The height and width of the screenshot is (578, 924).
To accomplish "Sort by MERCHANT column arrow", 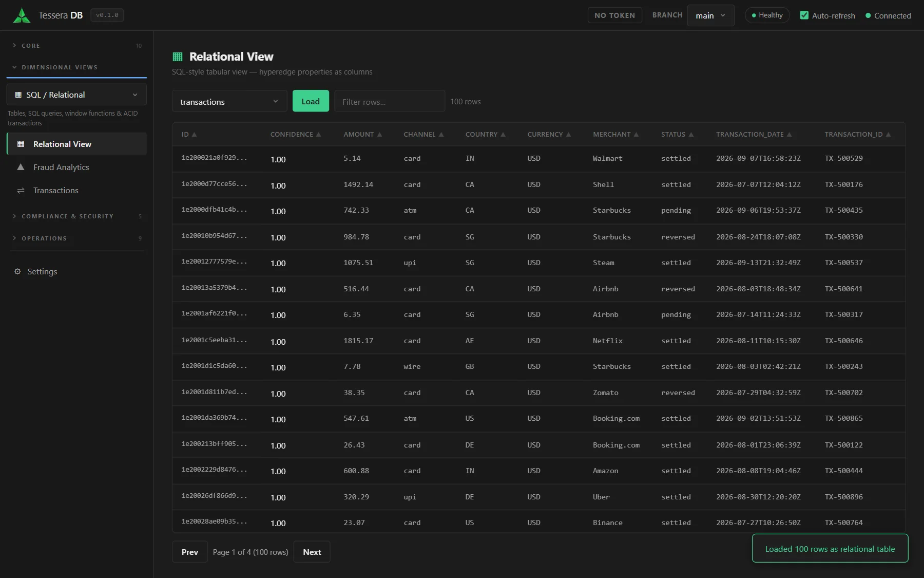I will tap(636, 135).
